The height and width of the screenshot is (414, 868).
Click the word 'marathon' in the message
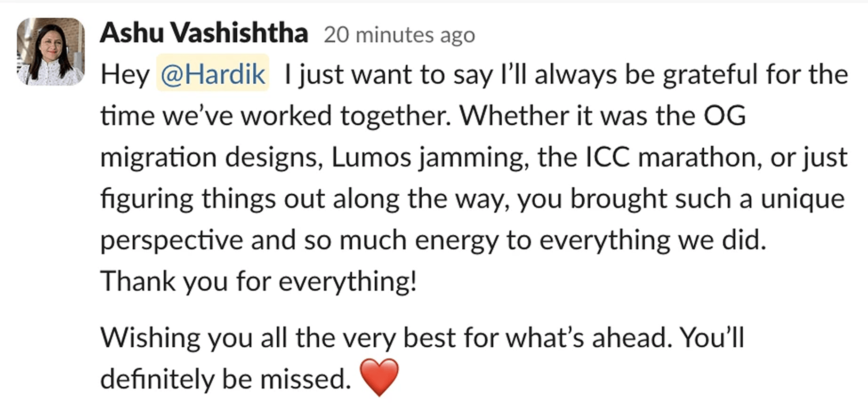[x=699, y=157]
